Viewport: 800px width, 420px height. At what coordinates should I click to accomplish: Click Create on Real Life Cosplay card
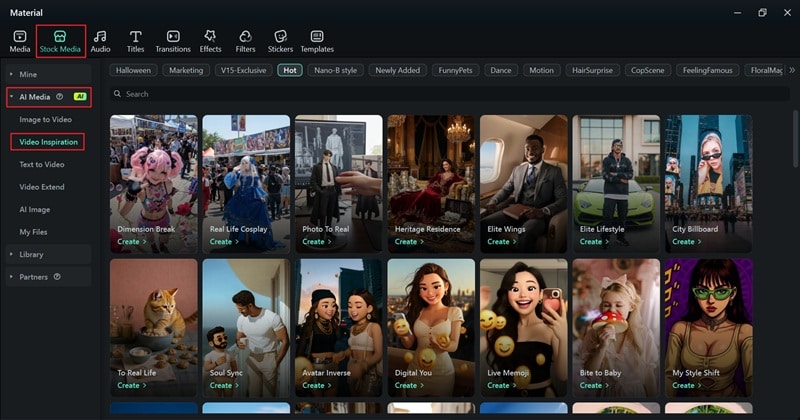click(x=224, y=242)
